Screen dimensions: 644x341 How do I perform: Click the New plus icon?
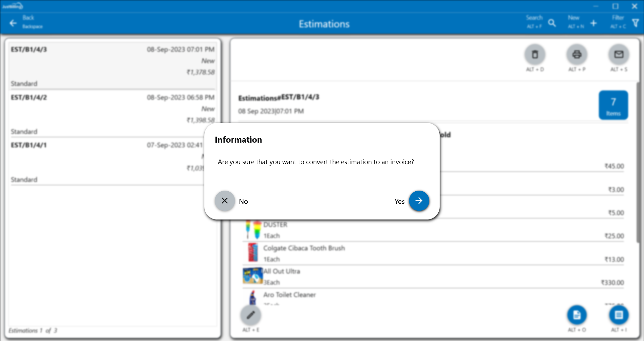pos(593,23)
